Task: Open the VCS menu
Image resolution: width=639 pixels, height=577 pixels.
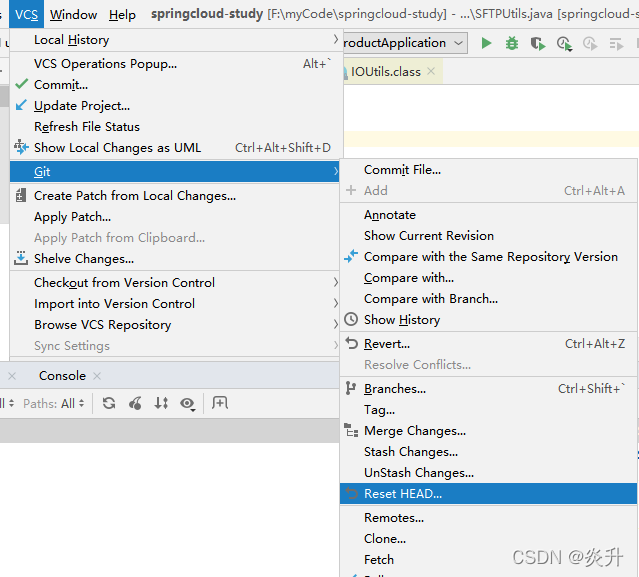Action: click(x=26, y=14)
